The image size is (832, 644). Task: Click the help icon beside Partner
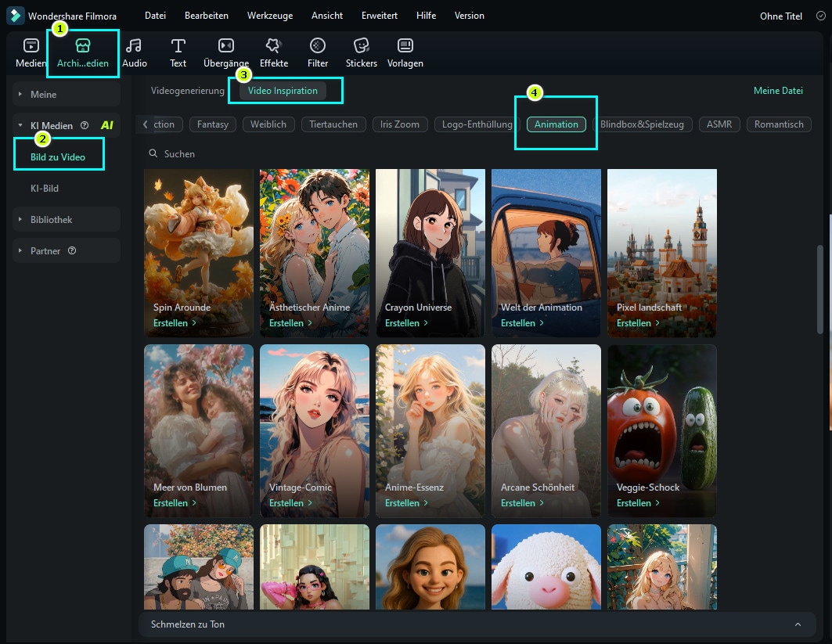pos(72,250)
